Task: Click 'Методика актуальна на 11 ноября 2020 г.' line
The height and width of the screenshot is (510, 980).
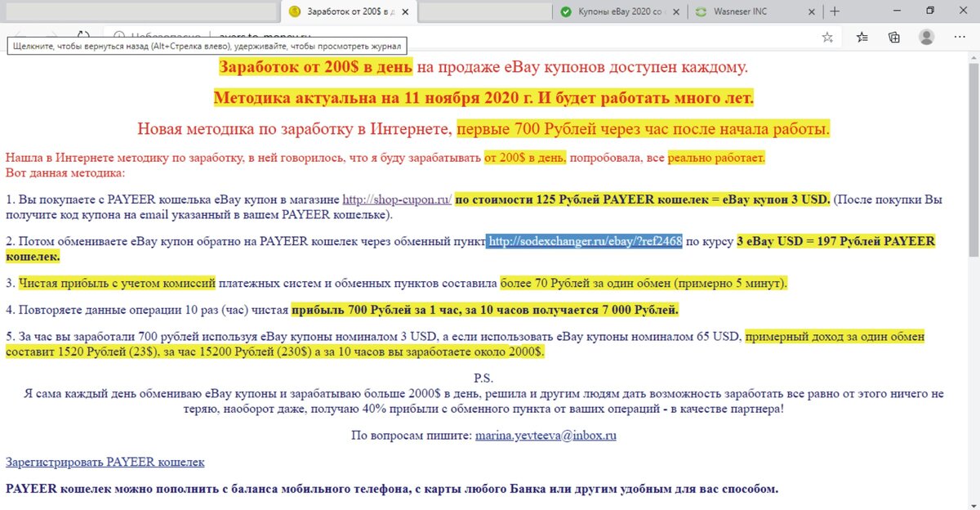Action: click(x=373, y=98)
